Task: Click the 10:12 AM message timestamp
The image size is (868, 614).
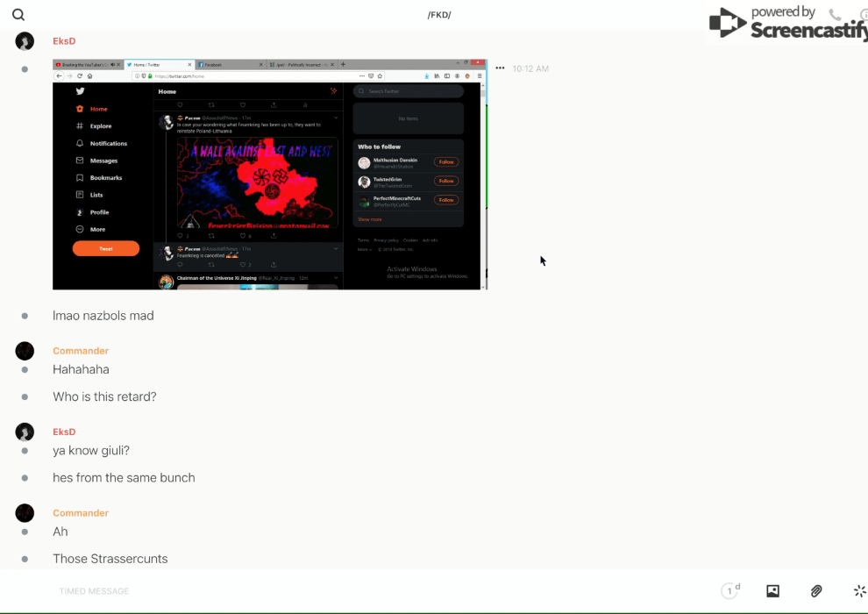Action: point(530,68)
